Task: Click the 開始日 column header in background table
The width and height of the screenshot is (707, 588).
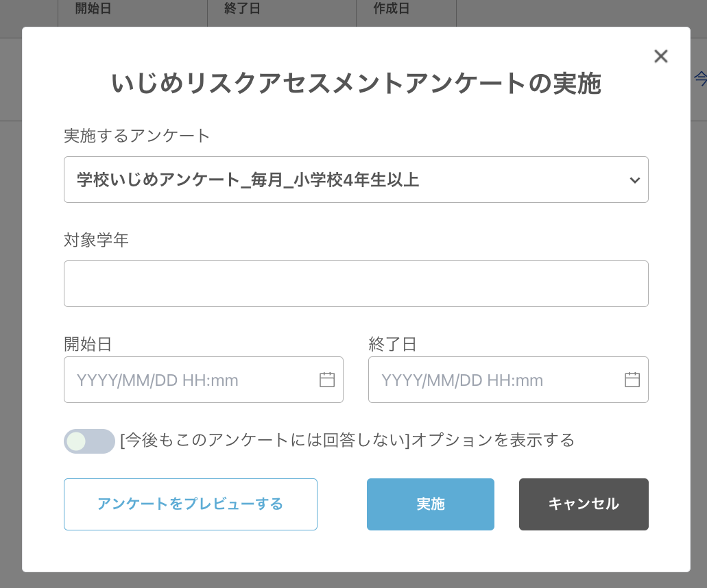Action: pos(93,8)
